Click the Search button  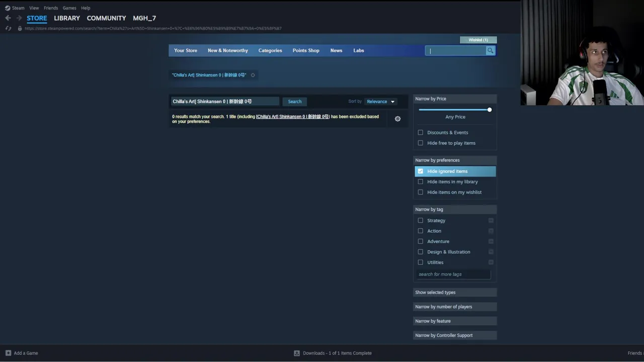[295, 102]
